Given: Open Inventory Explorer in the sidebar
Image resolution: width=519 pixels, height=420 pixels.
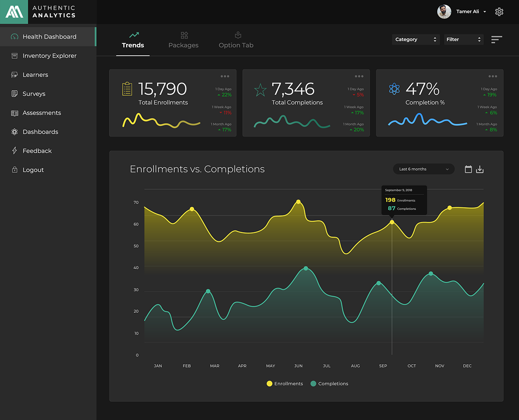Looking at the screenshot, I should [x=49, y=56].
